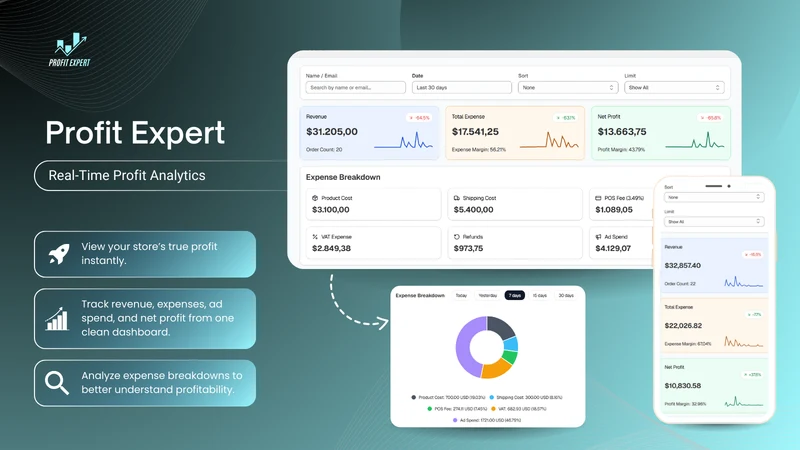Image resolution: width=800 pixels, height=450 pixels.
Task: Click the Expense Breakdown heading on dashboard
Action: click(x=343, y=177)
